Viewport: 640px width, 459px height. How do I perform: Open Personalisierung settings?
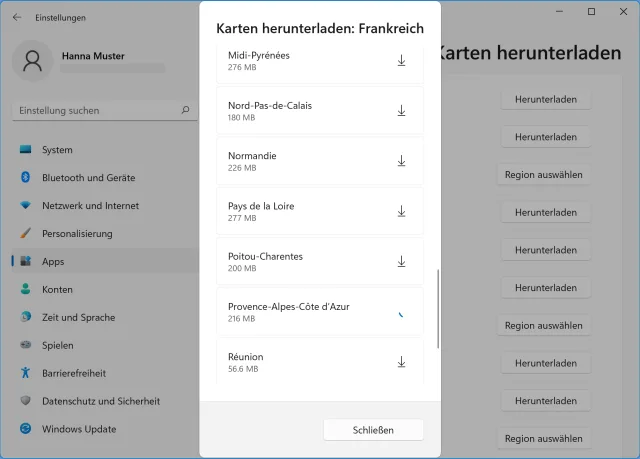pos(105,233)
